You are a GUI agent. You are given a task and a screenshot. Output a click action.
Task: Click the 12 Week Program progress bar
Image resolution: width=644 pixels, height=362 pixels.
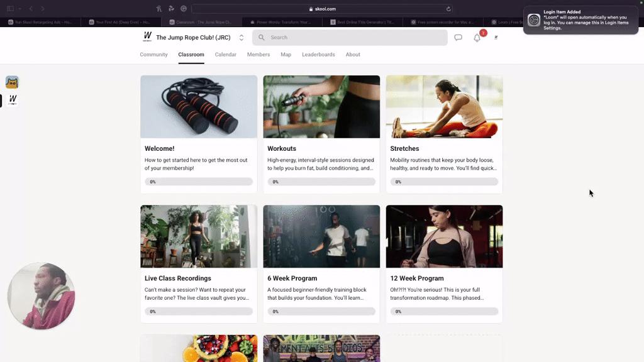(x=445, y=312)
